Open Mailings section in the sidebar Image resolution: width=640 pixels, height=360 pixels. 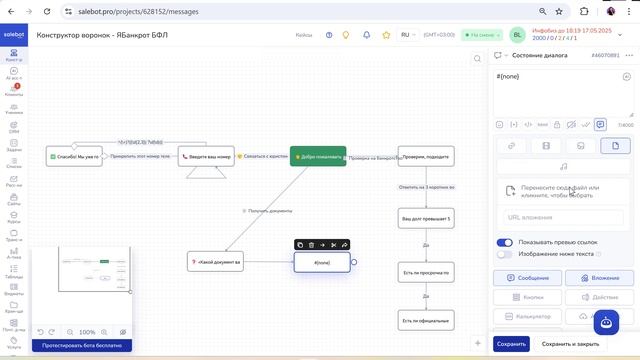14,181
